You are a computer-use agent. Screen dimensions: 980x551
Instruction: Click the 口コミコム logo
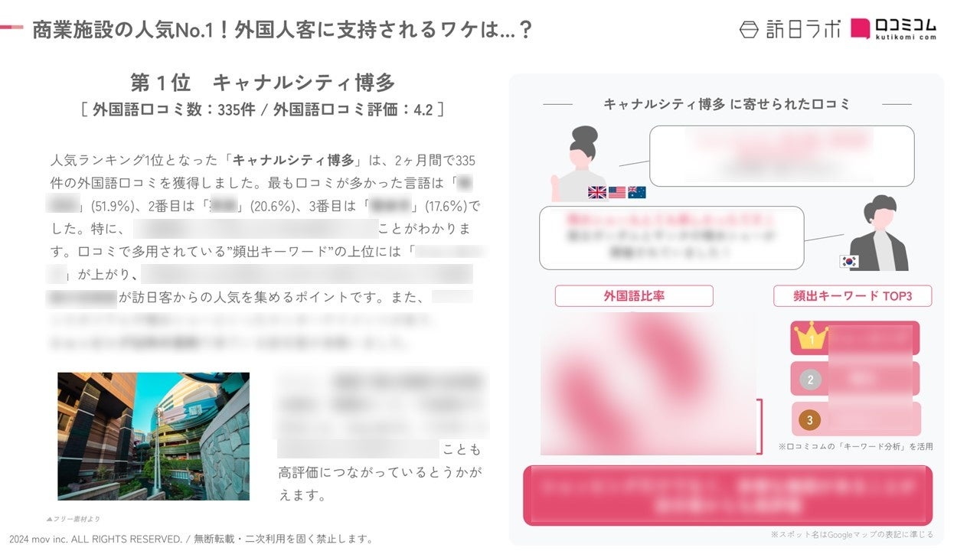tap(893, 29)
